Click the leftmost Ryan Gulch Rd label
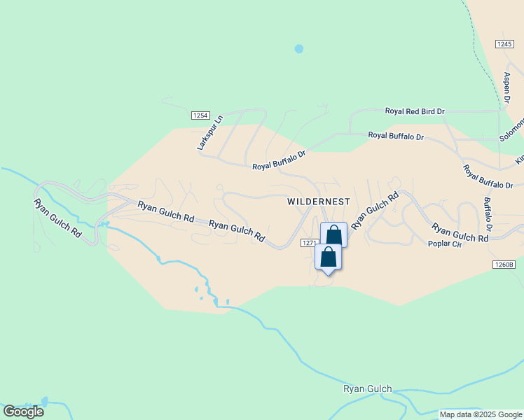The height and width of the screenshot is (420, 524). pos(57,218)
